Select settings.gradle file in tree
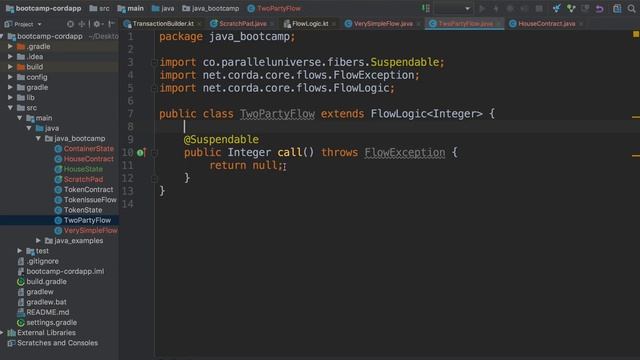 click(47, 322)
